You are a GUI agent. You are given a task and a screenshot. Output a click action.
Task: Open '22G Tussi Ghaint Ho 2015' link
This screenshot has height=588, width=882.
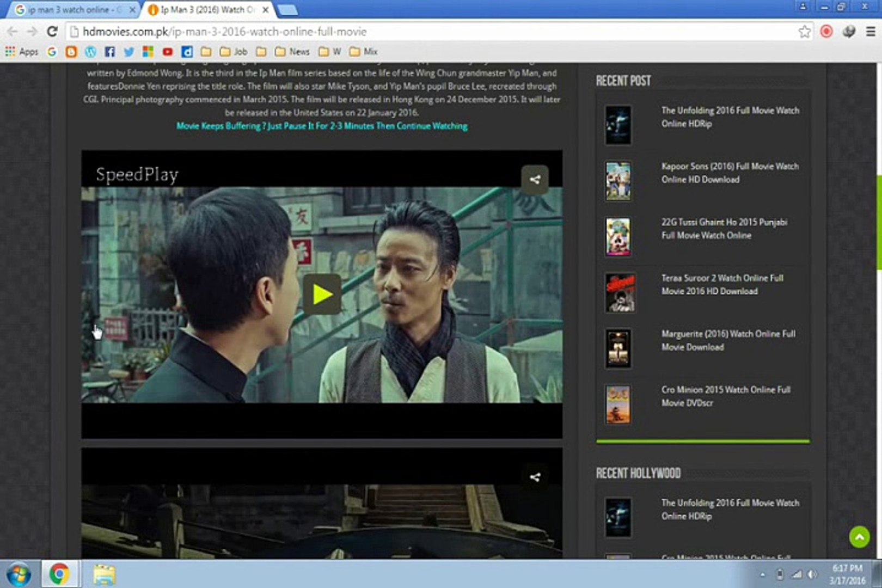pyautogui.click(x=724, y=229)
